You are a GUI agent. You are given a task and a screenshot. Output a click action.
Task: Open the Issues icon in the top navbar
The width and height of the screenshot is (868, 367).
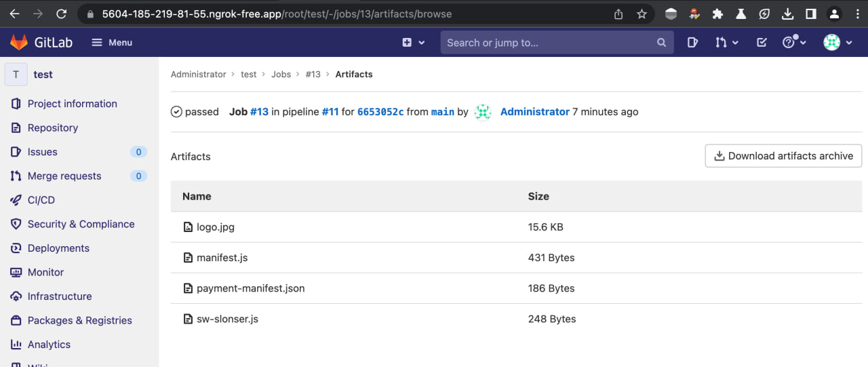tap(692, 42)
